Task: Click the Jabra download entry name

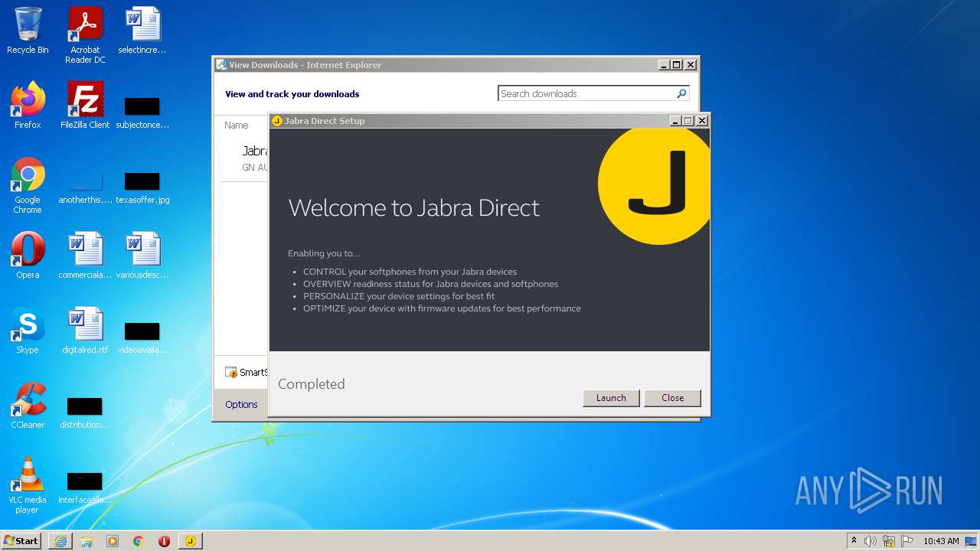Action: (x=254, y=152)
